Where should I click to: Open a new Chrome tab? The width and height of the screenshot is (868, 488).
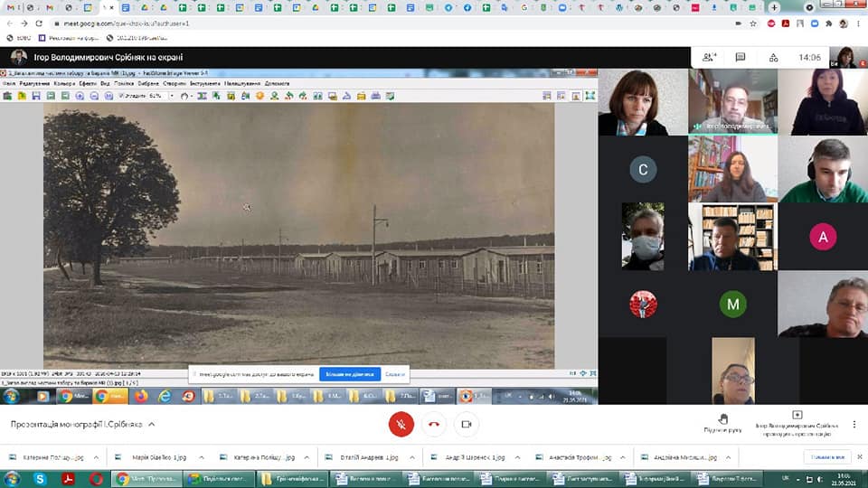click(774, 7)
